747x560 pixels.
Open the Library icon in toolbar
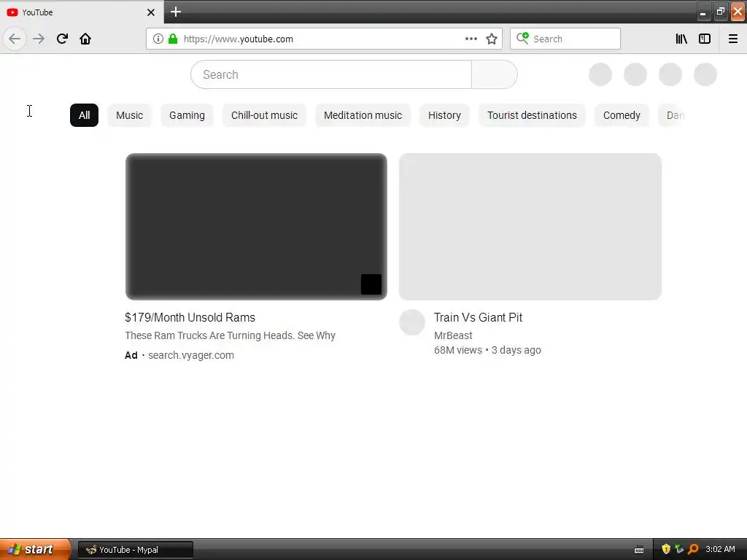(681, 39)
